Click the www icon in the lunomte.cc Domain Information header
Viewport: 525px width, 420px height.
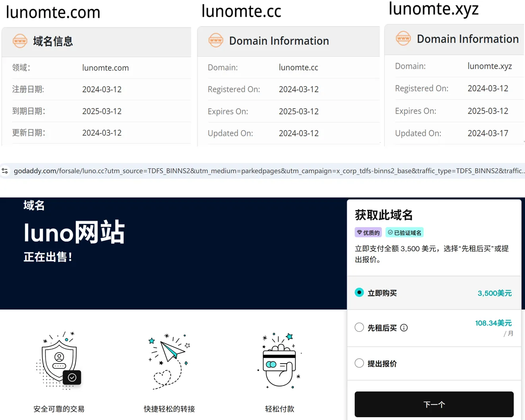[216, 40]
